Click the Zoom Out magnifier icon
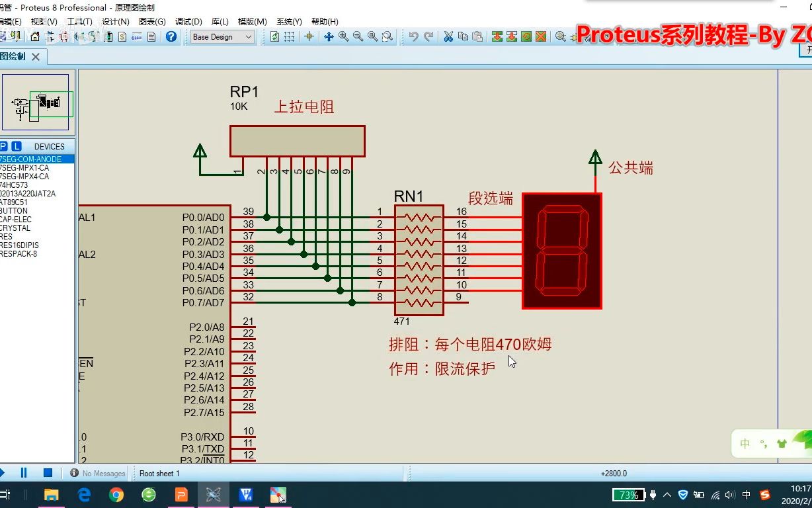 click(x=358, y=37)
